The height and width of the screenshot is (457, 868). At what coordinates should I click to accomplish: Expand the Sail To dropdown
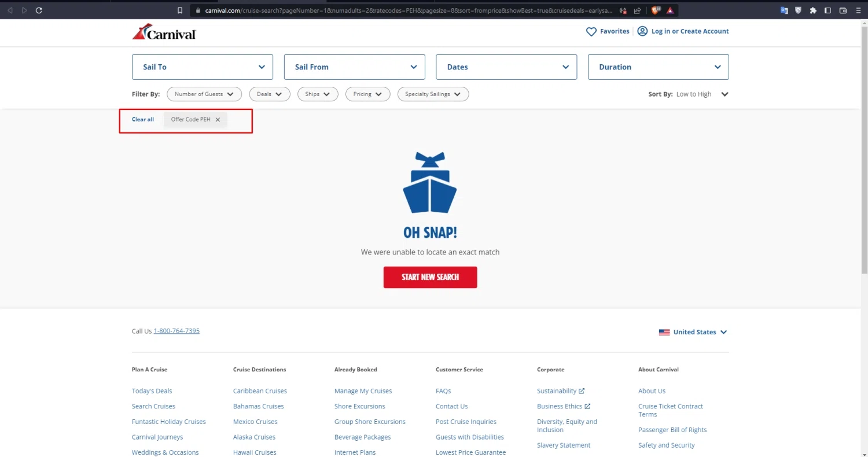[x=203, y=67]
